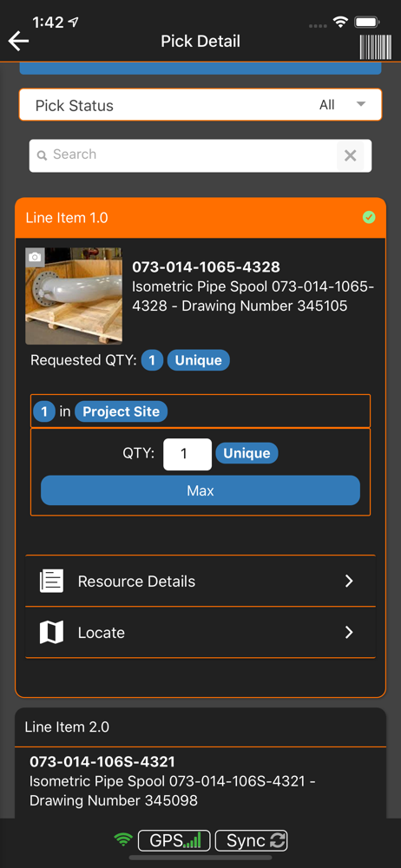
Task: Tap the green Wi-Fi status icon
Action: [123, 840]
